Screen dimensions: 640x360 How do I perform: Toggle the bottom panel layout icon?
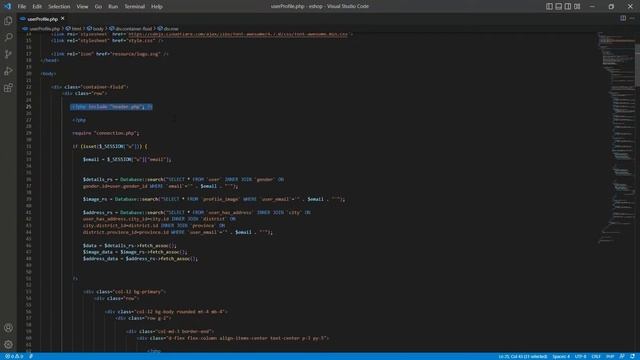(559, 6)
